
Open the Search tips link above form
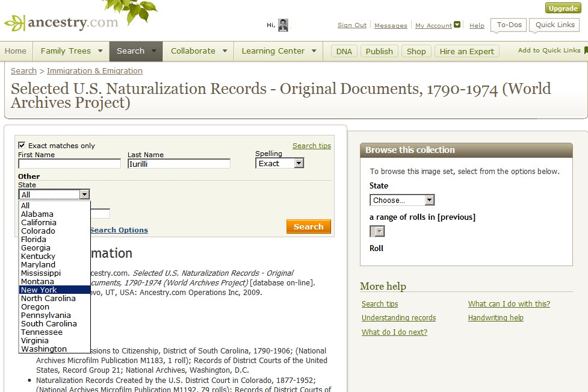click(x=311, y=146)
